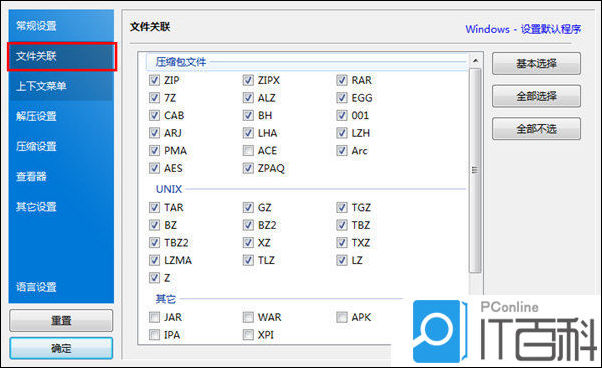This screenshot has width=602, height=368.
Task: Enable the XPI checkbox
Action: pyautogui.click(x=248, y=335)
